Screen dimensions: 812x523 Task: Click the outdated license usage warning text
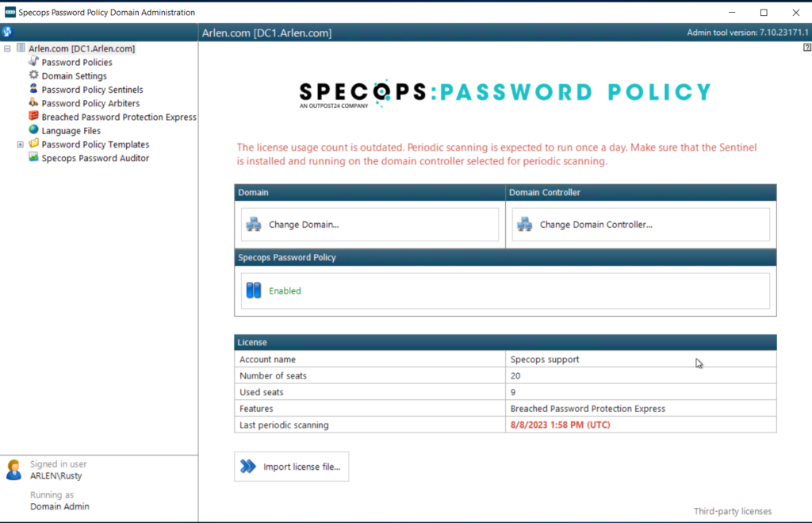pyautogui.click(x=496, y=154)
